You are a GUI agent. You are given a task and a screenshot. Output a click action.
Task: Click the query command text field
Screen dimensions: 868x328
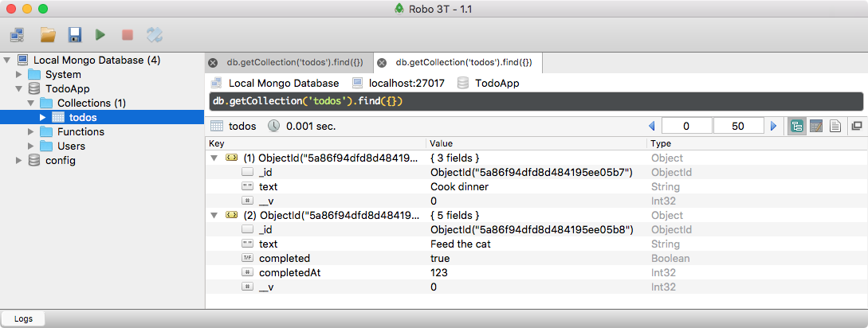(534, 101)
